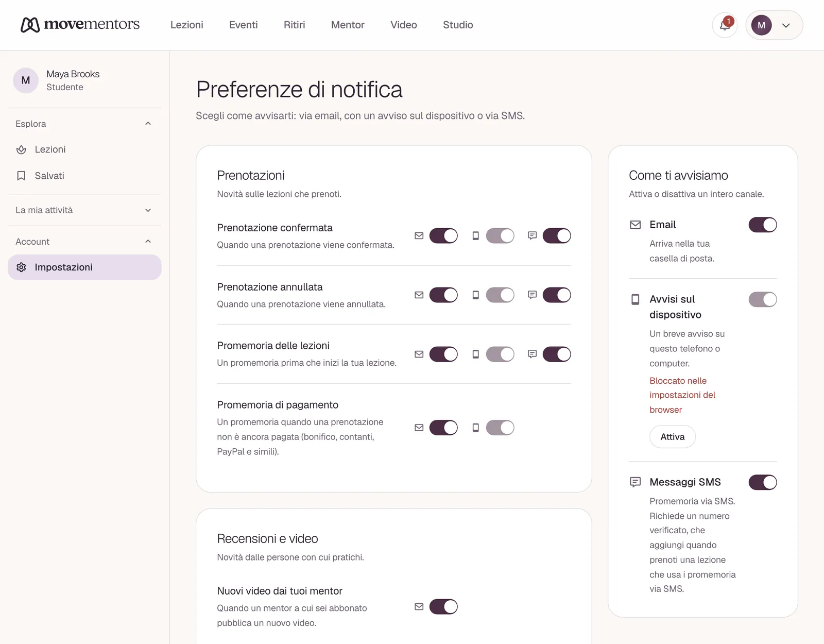The height and width of the screenshot is (644, 824).
Task: Go to Eventi in top navigation
Action: pos(244,25)
